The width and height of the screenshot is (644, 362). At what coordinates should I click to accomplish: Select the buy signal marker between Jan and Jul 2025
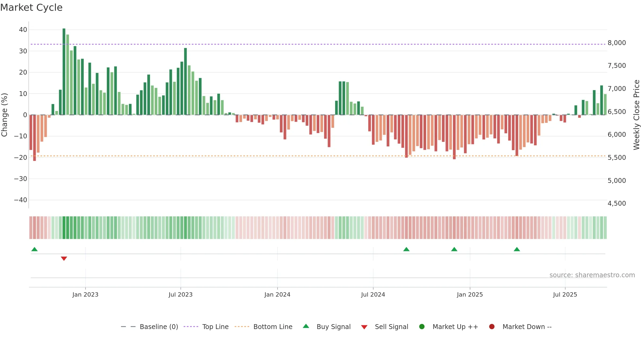pyautogui.click(x=517, y=249)
